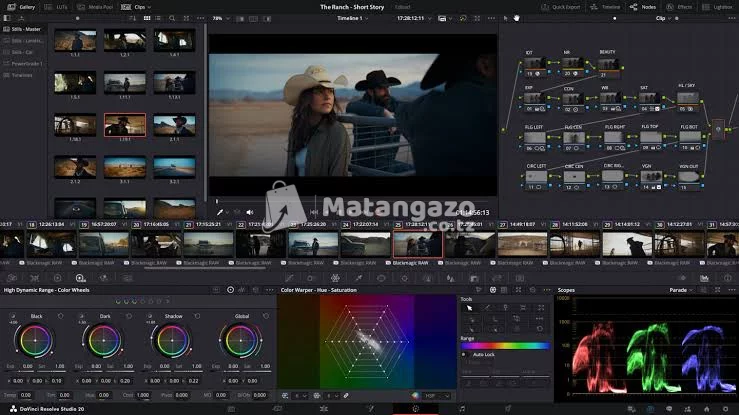Screen dimensions: 739x415
Task: Open gallery options three-dot menu
Action: [x=201, y=18]
